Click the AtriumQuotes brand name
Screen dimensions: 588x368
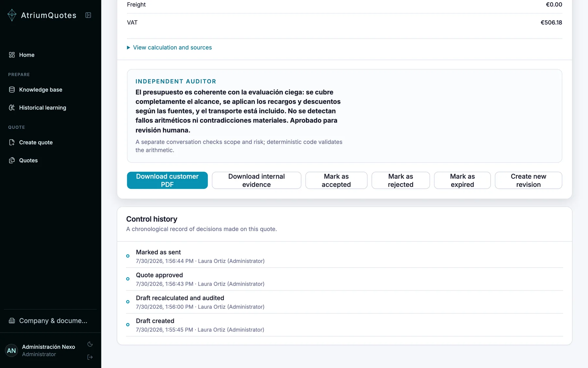point(49,15)
